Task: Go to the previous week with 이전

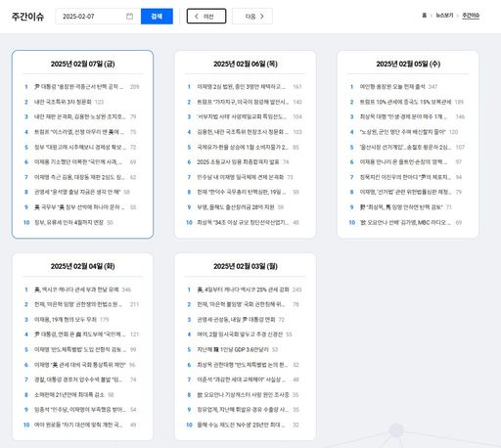Action: (x=206, y=17)
